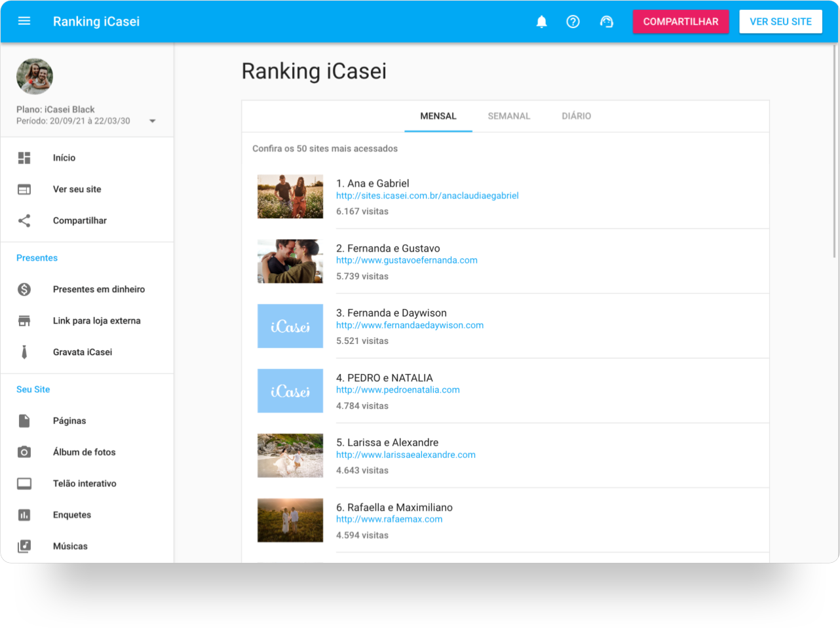Click the Álbum de fotos camera icon

click(24, 452)
